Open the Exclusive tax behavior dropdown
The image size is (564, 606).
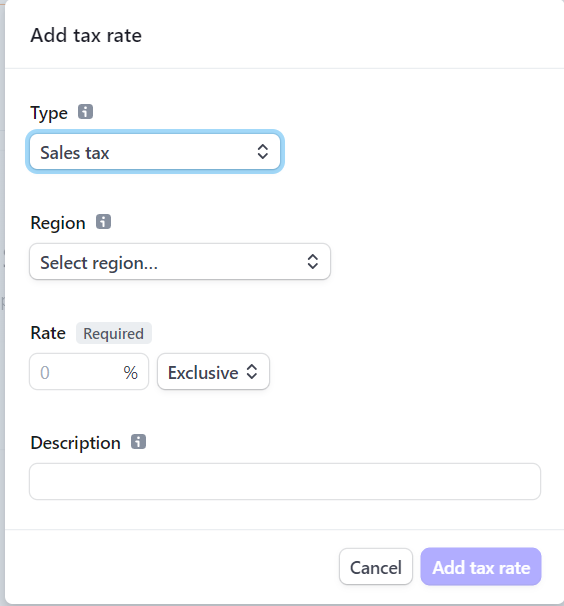[x=213, y=372]
